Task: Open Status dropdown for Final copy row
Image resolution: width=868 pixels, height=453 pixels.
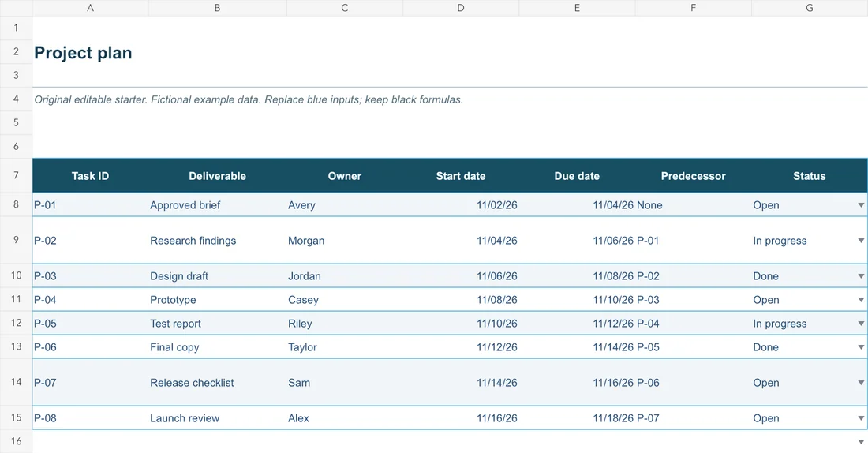Action: 861,347
